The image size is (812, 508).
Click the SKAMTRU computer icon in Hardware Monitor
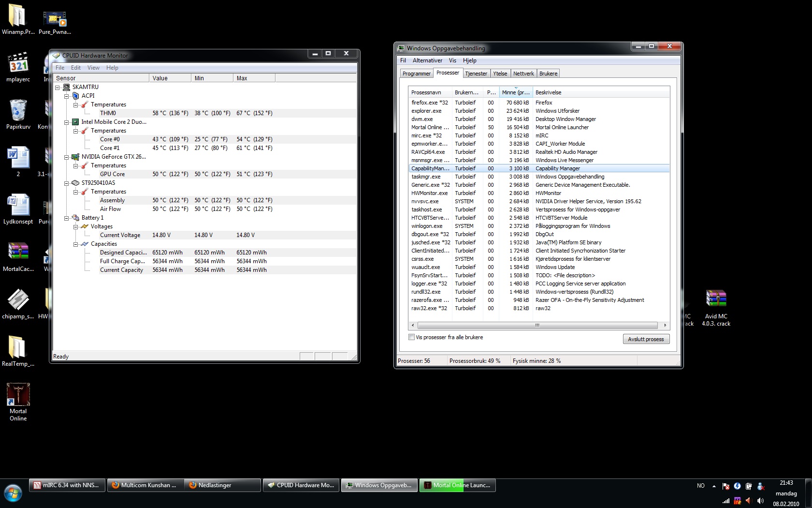[x=67, y=87]
